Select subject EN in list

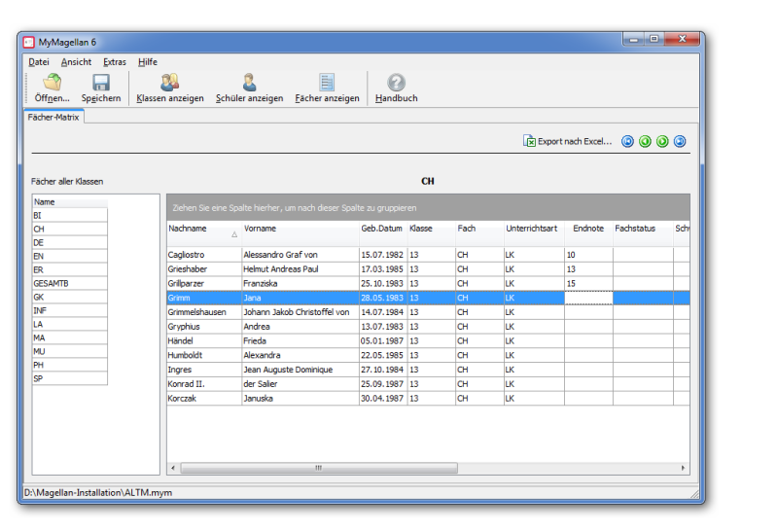69,256
